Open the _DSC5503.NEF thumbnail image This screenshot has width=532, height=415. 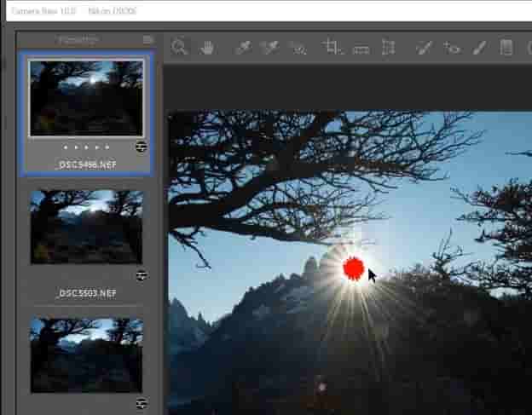[x=86, y=227]
